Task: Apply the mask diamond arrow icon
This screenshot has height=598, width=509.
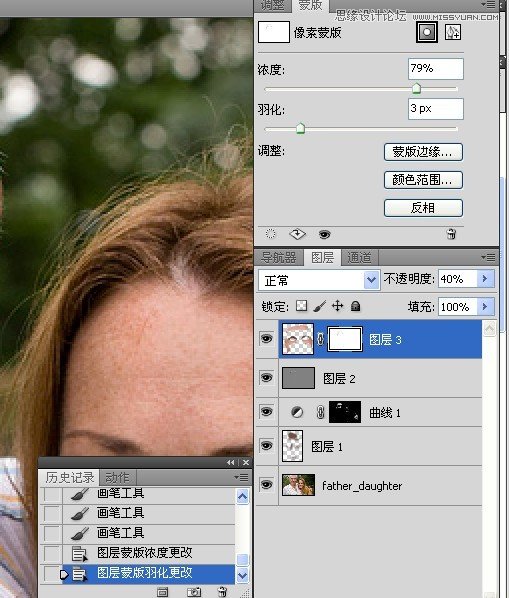Action: pos(297,234)
